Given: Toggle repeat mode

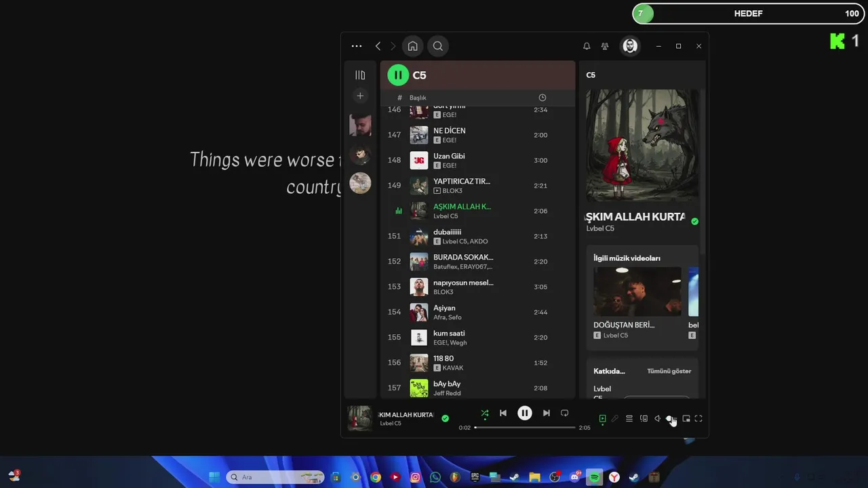Looking at the screenshot, I should [x=564, y=413].
